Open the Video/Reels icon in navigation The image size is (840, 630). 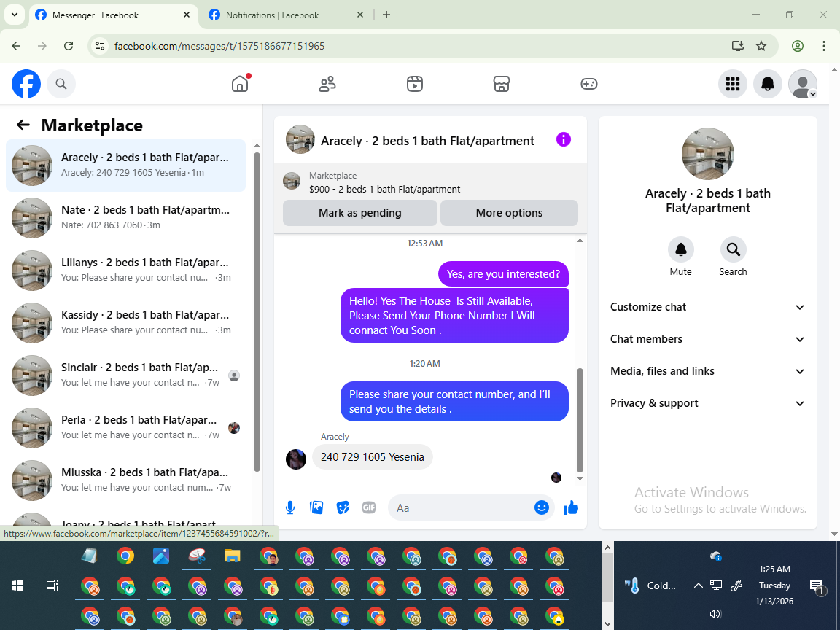pos(415,84)
